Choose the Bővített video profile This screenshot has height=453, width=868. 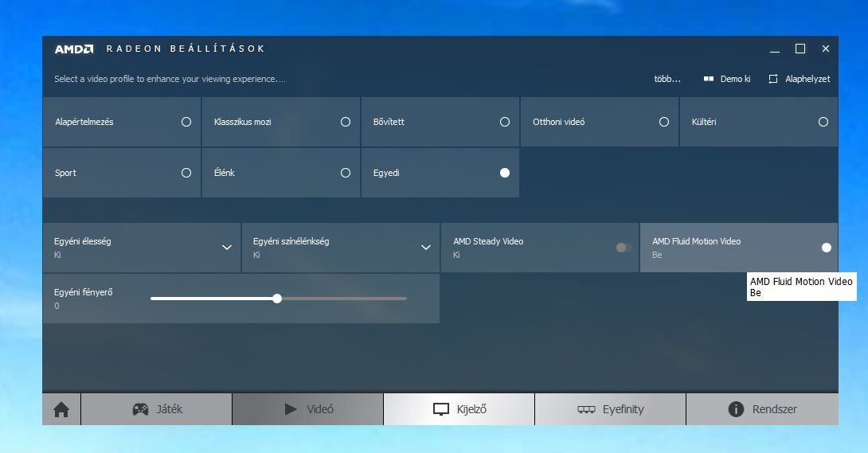click(440, 122)
